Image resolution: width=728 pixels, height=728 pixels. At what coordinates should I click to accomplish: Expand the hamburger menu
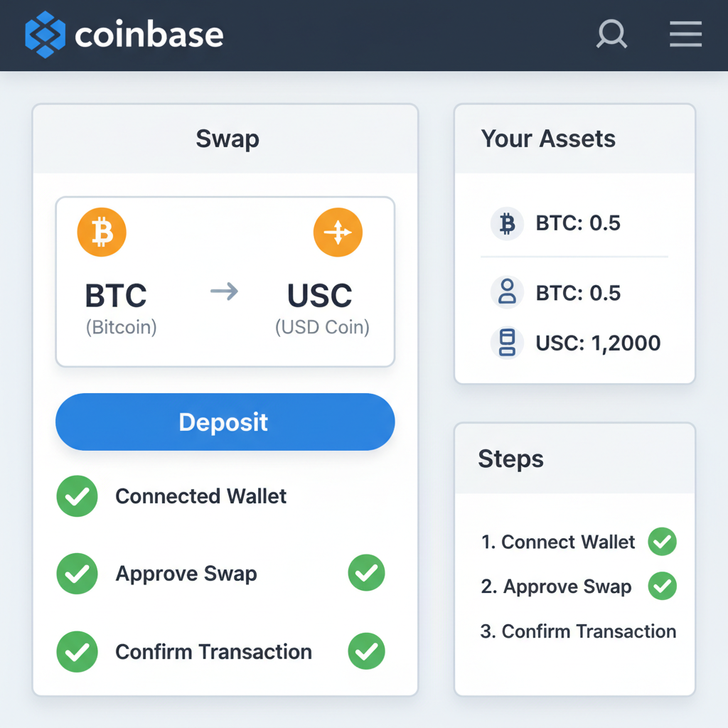click(x=685, y=33)
